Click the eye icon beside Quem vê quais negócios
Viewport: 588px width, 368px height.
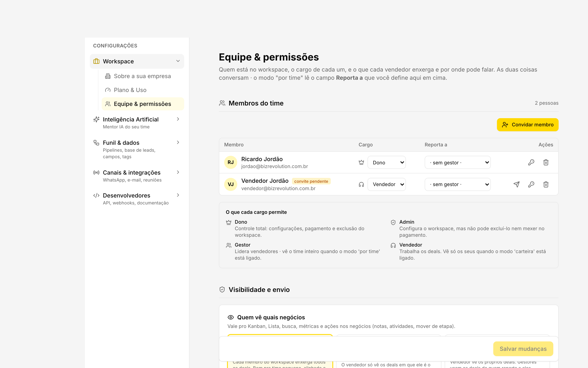pyautogui.click(x=231, y=317)
